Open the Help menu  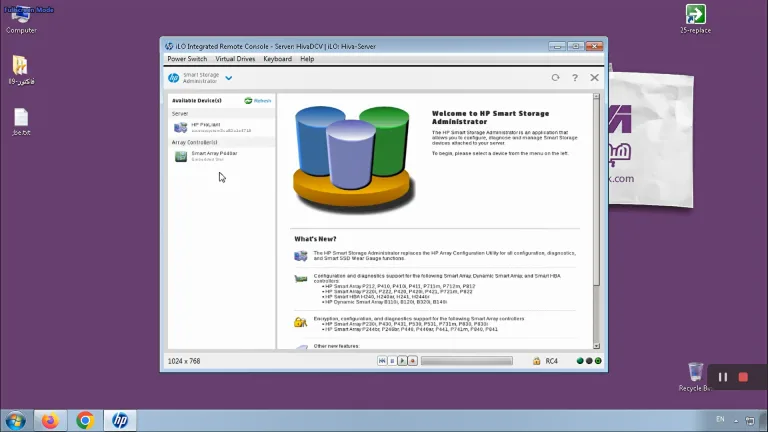pyautogui.click(x=307, y=59)
